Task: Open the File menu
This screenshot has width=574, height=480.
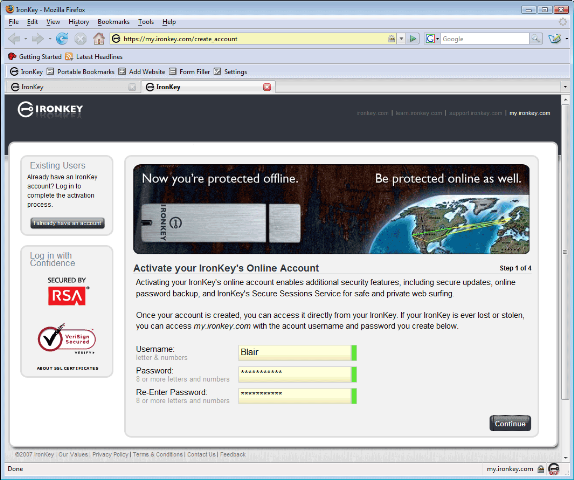Action: point(14,22)
